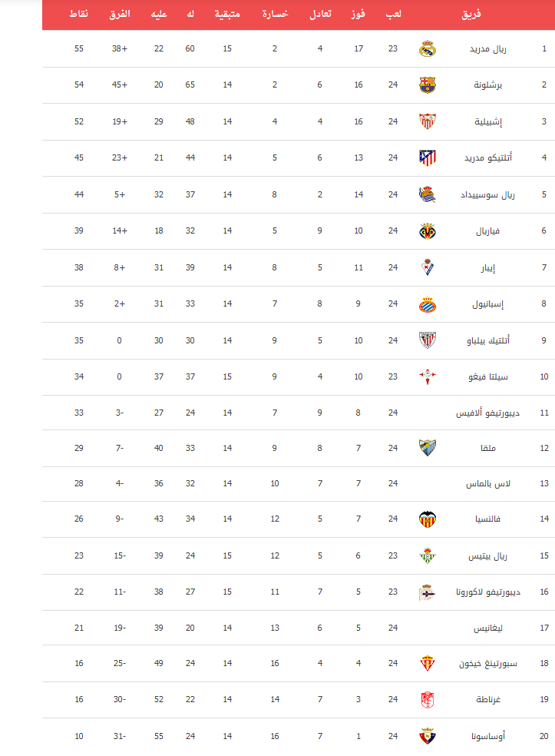
Task: Click the Atletico Madrid club crest
Action: pyautogui.click(x=428, y=157)
